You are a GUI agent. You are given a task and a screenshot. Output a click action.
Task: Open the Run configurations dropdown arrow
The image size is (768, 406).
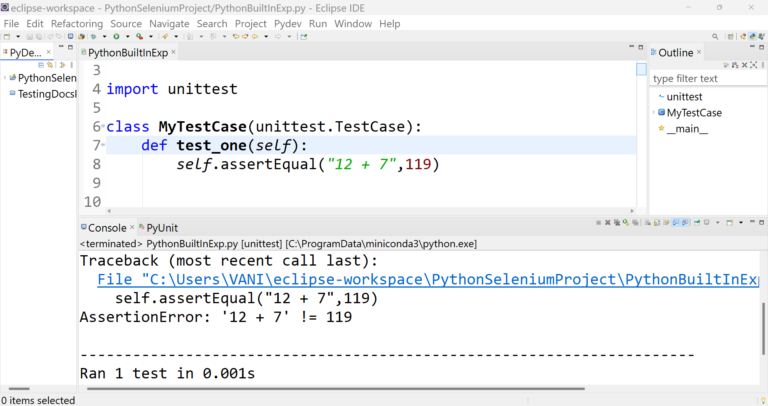pyautogui.click(x=127, y=36)
